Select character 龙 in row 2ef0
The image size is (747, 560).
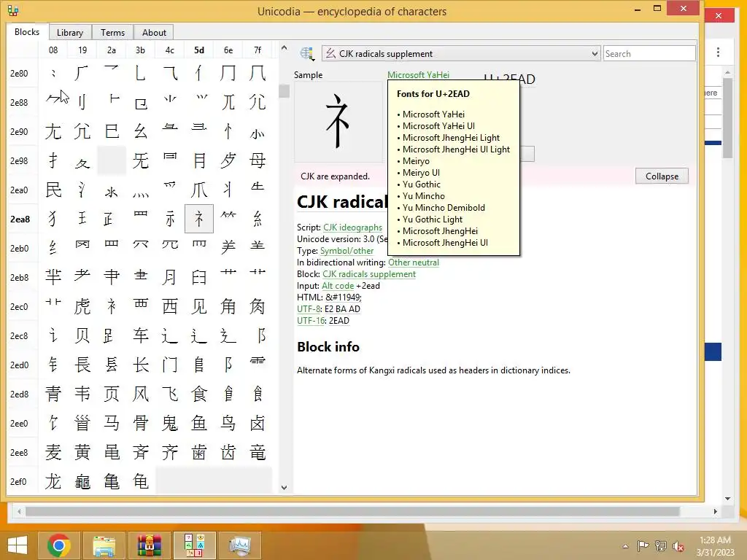(53, 481)
